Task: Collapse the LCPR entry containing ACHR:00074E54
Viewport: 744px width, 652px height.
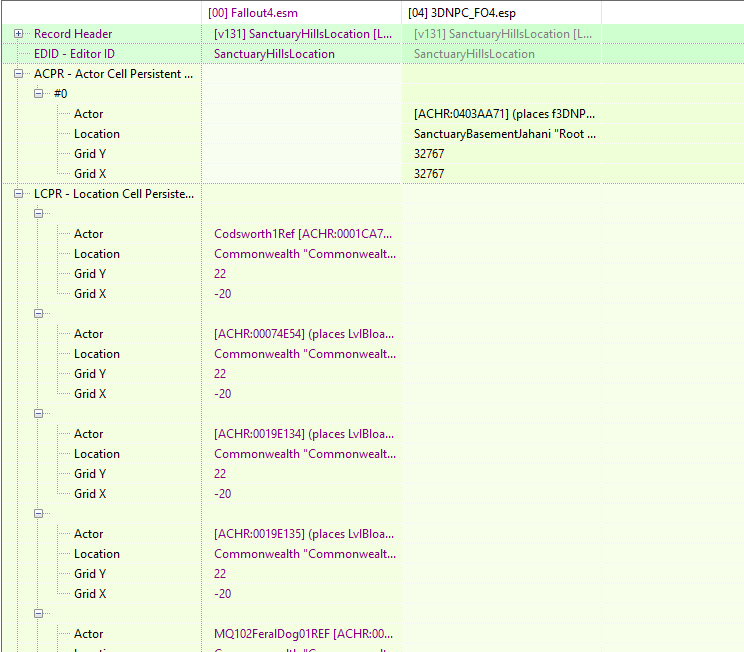Action: coord(38,314)
